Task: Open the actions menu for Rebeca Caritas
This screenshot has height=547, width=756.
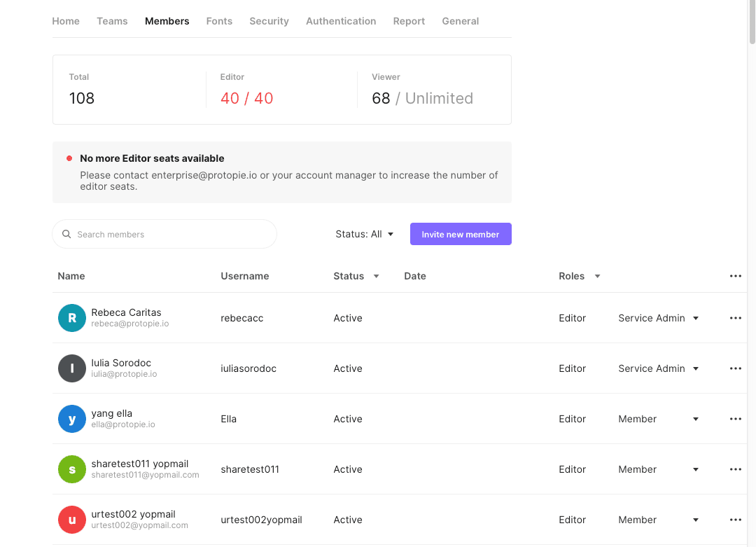Action: point(735,318)
